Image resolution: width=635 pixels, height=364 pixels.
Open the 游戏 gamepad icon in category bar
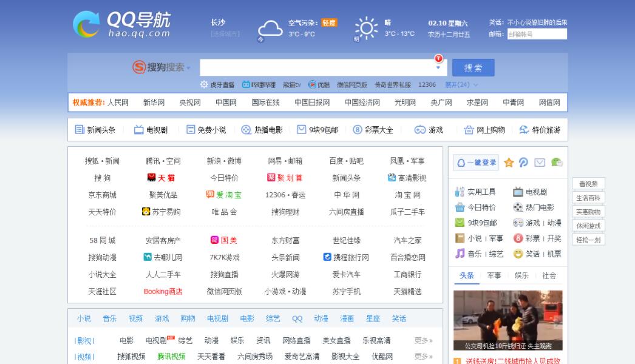419,130
